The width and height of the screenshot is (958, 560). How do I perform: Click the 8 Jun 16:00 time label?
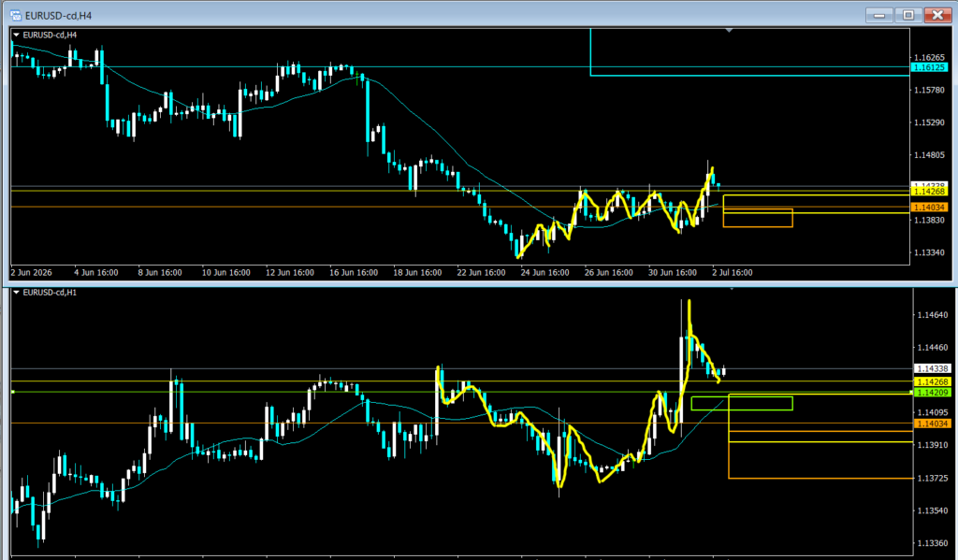(159, 272)
